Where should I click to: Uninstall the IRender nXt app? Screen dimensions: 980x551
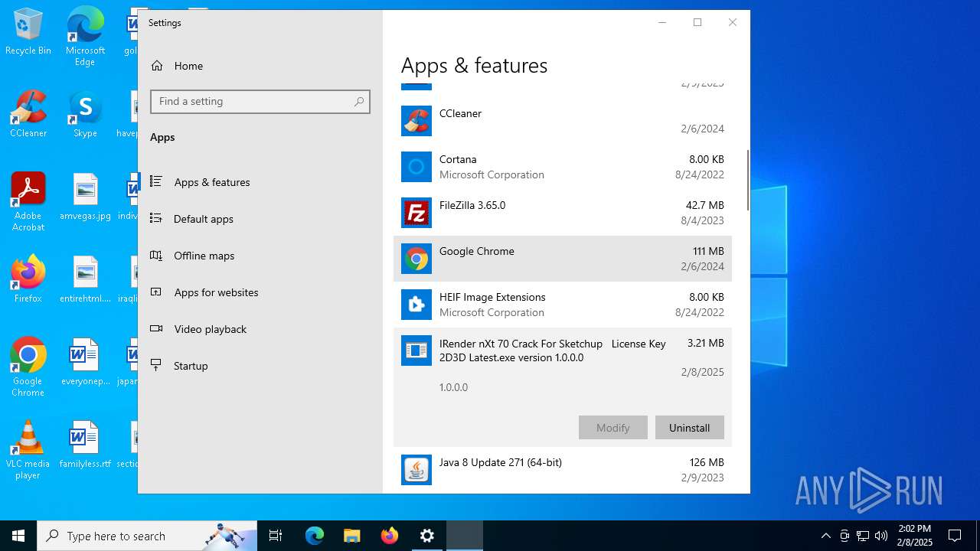(x=689, y=428)
